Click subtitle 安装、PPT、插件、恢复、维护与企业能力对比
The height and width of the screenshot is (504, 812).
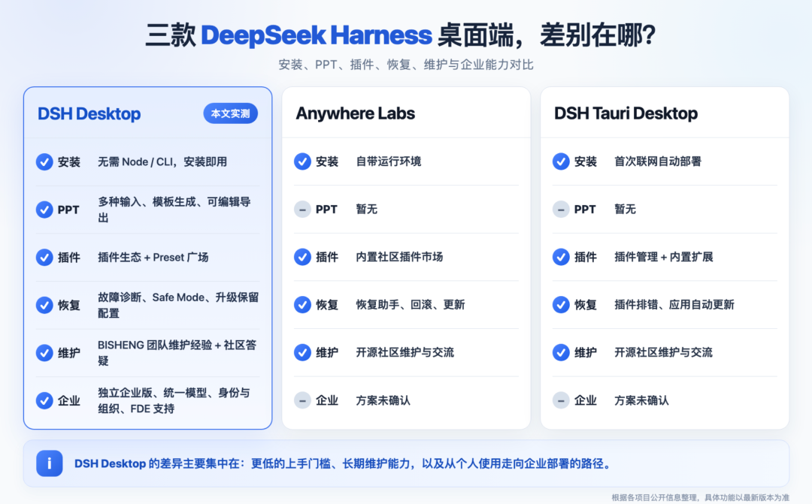(406, 65)
